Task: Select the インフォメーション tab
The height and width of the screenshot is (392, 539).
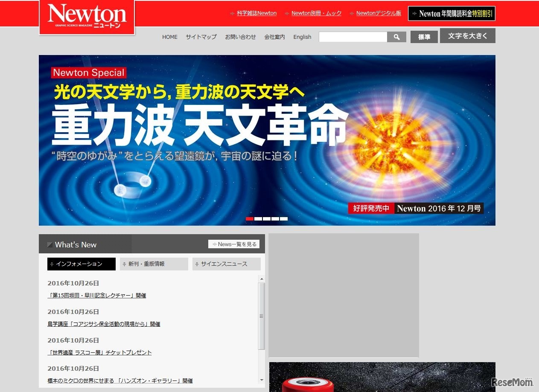Action: (x=82, y=264)
